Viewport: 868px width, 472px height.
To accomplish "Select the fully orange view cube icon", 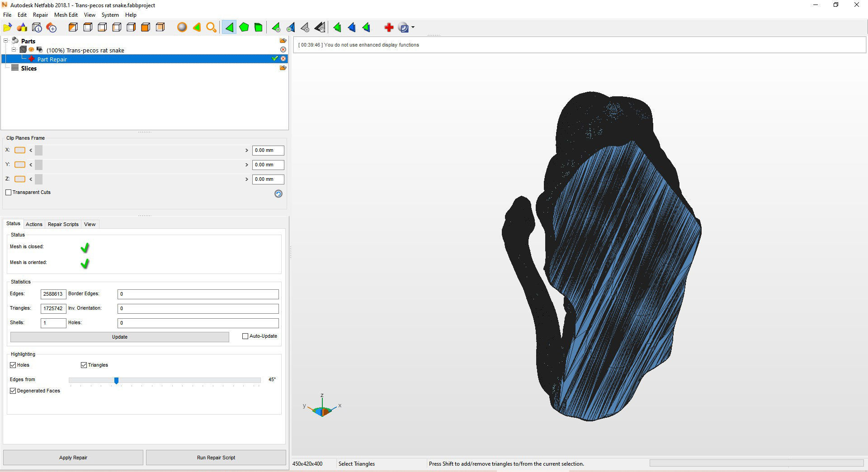I will pos(146,28).
